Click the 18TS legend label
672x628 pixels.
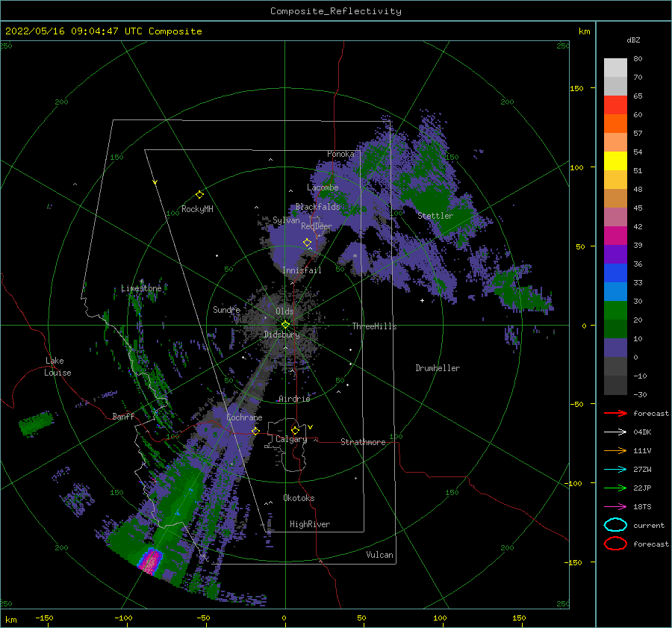click(642, 507)
